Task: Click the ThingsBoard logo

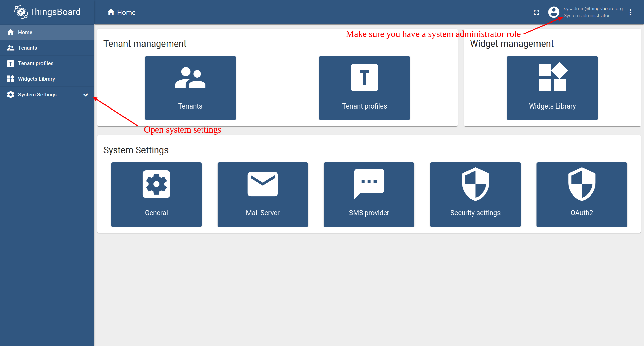Action: coord(47,12)
